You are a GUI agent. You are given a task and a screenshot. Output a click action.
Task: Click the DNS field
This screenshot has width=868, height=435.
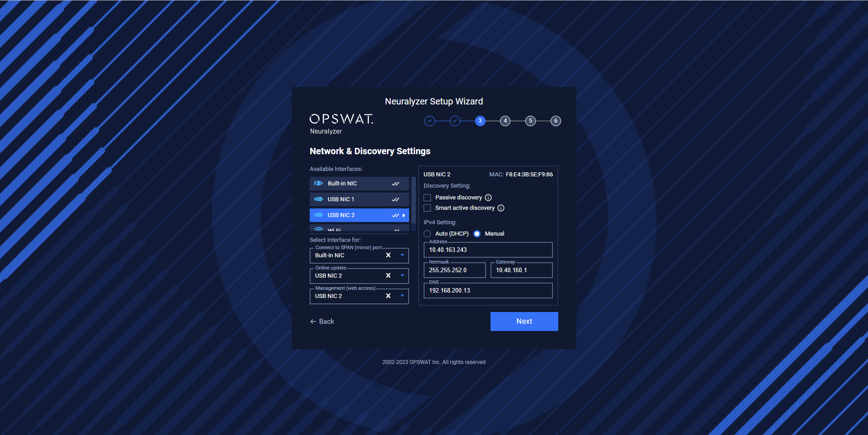pyautogui.click(x=488, y=291)
